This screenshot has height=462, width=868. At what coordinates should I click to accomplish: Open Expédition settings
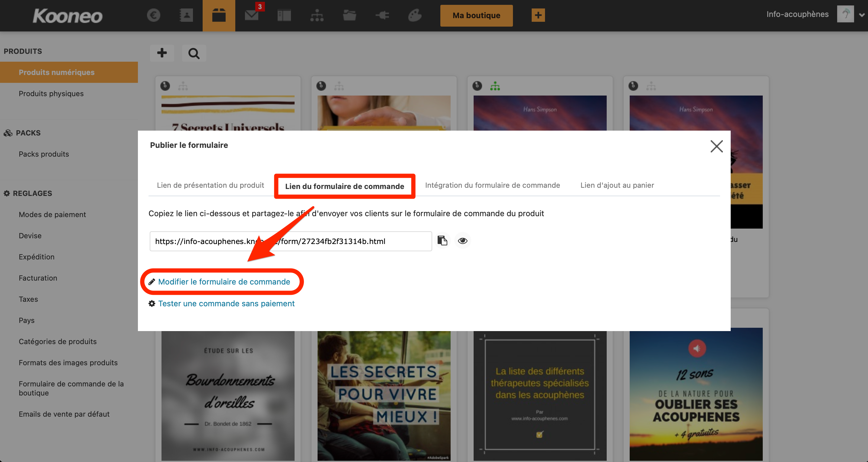pyautogui.click(x=36, y=257)
